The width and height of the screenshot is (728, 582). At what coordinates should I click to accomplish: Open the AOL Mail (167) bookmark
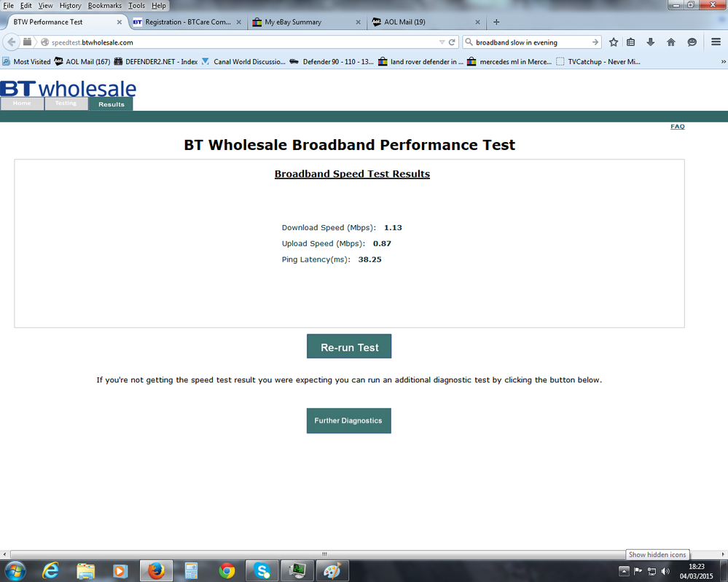tap(82, 62)
